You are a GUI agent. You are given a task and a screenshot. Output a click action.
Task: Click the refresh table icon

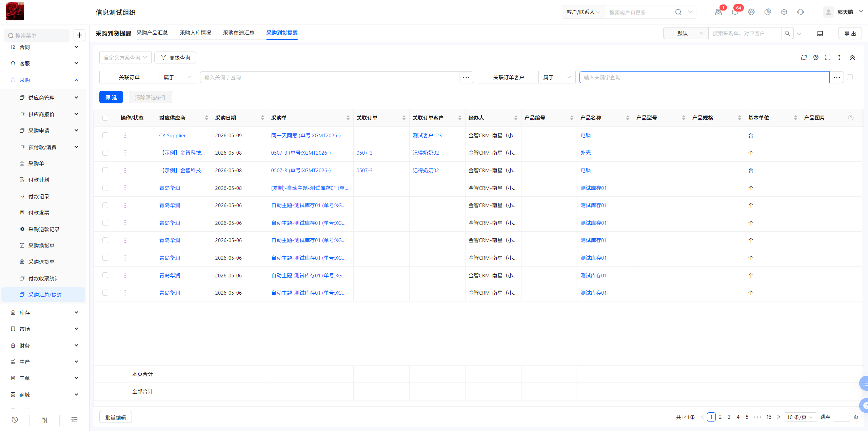pyautogui.click(x=804, y=58)
